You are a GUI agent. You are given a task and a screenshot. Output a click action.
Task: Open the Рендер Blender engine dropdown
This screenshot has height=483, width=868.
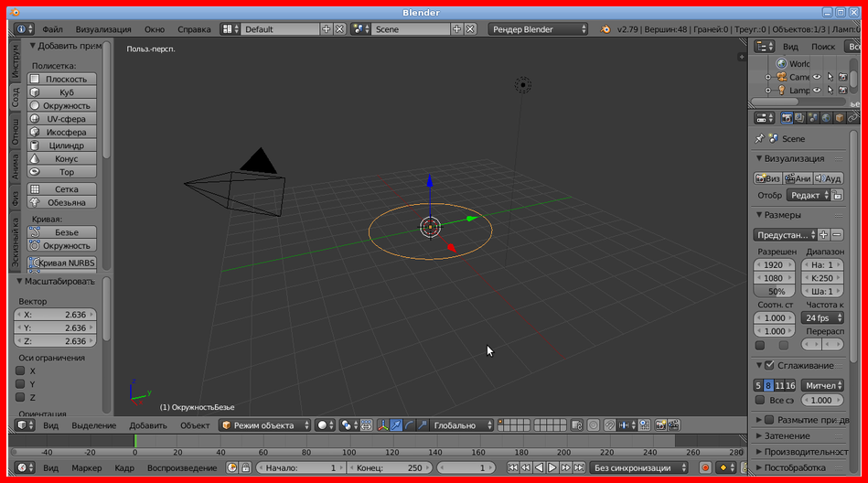(538, 29)
